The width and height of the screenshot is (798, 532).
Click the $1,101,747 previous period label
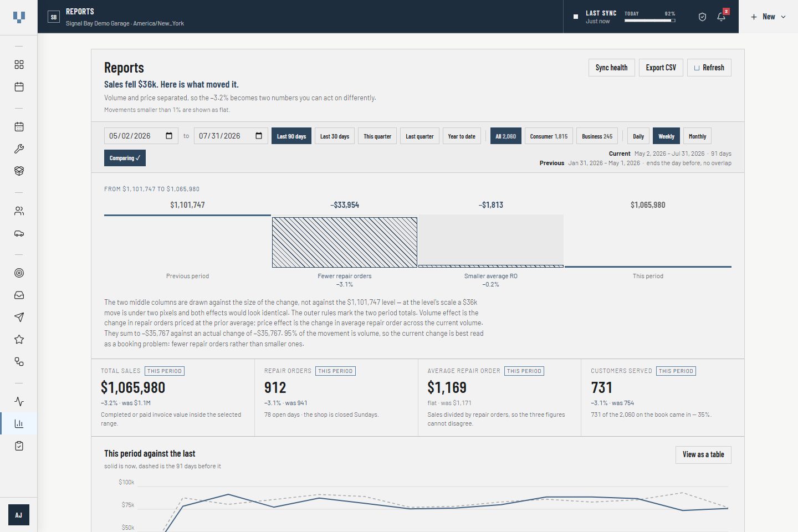[187, 205]
